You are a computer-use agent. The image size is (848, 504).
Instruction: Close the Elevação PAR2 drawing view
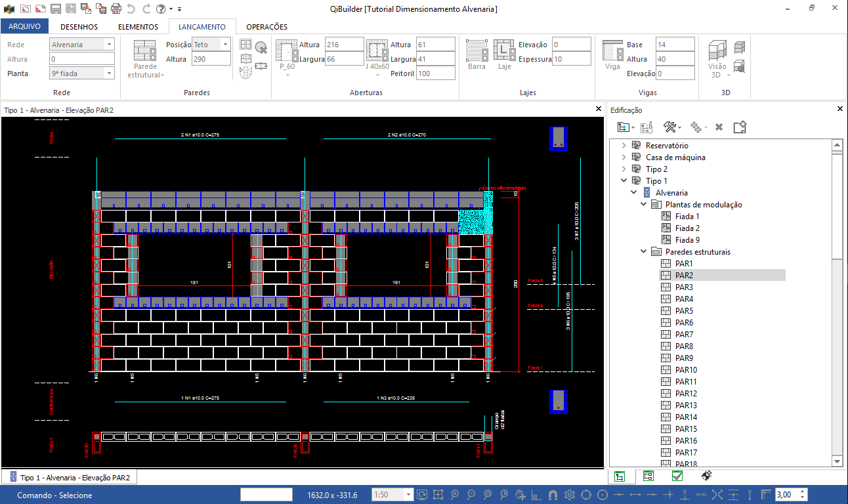[598, 110]
